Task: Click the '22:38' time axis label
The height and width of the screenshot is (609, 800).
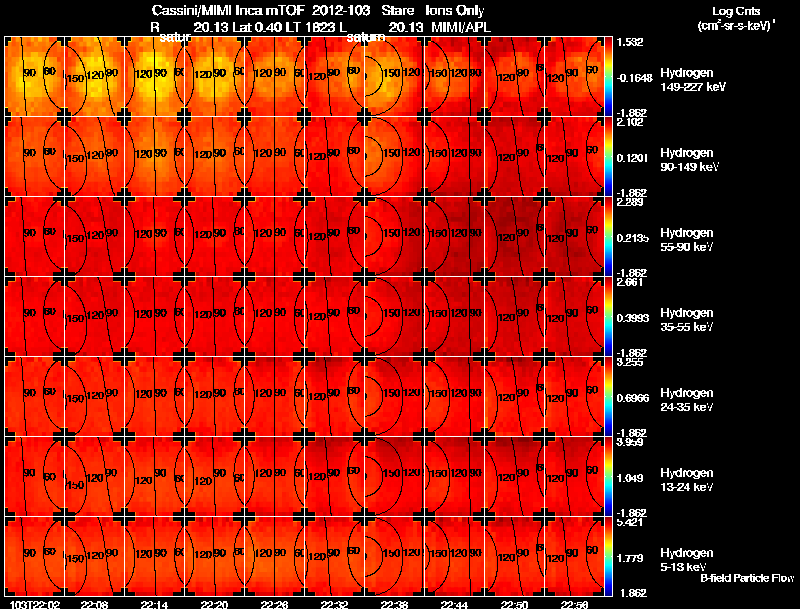Action: pos(394,604)
